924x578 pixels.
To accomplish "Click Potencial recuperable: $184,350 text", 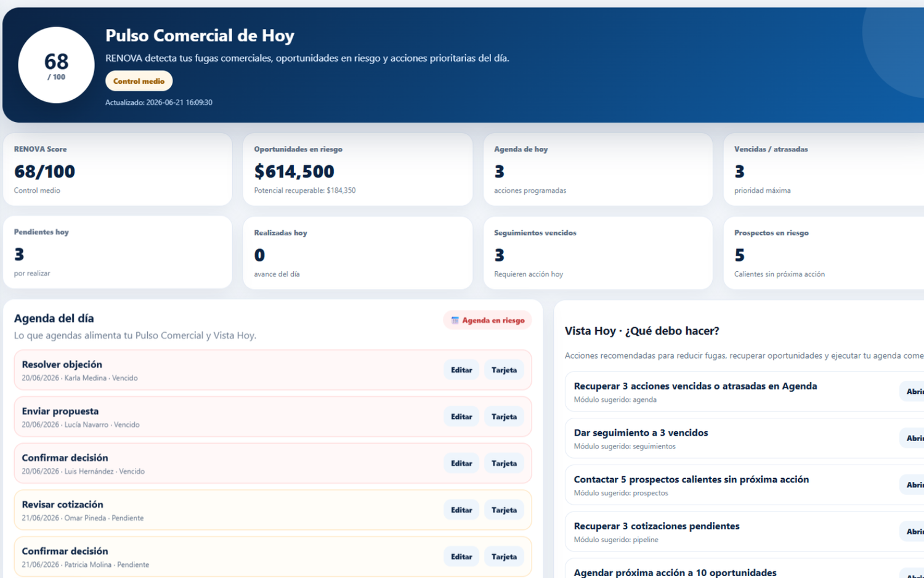I will click(305, 190).
